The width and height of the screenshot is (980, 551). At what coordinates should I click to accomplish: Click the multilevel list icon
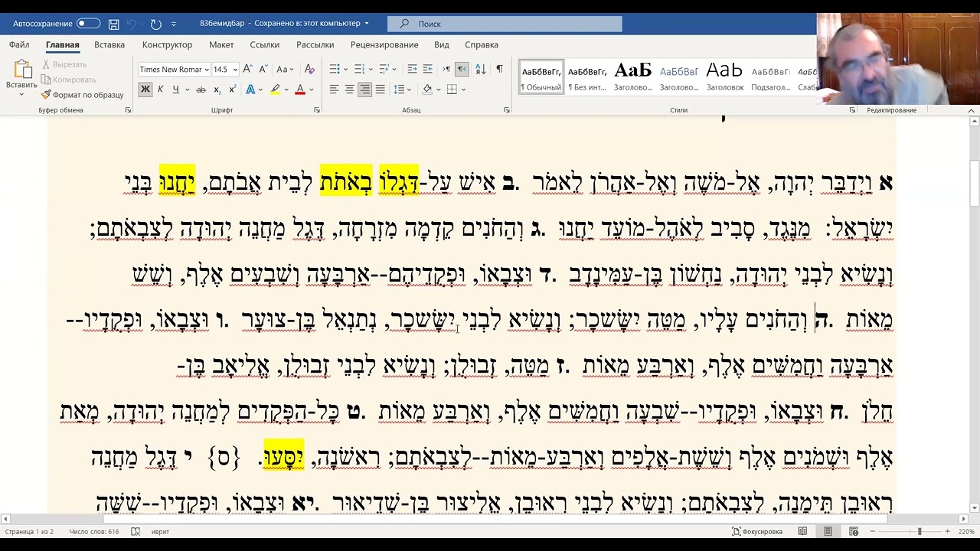384,69
